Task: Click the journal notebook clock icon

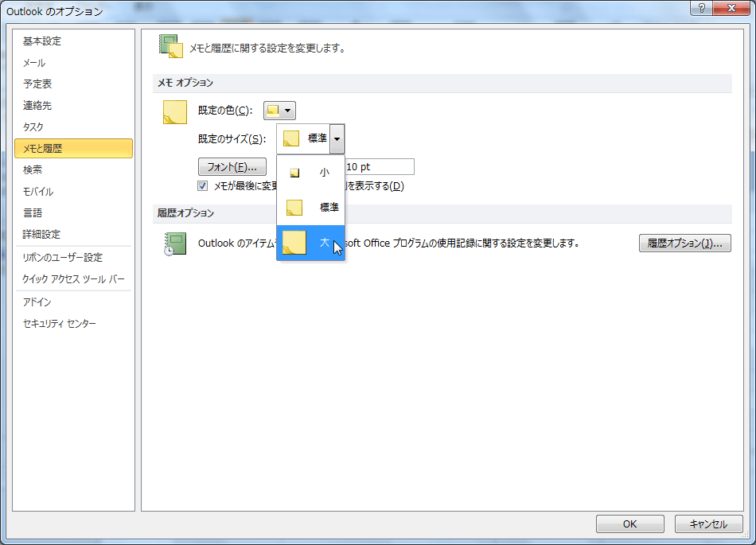Action: click(174, 243)
